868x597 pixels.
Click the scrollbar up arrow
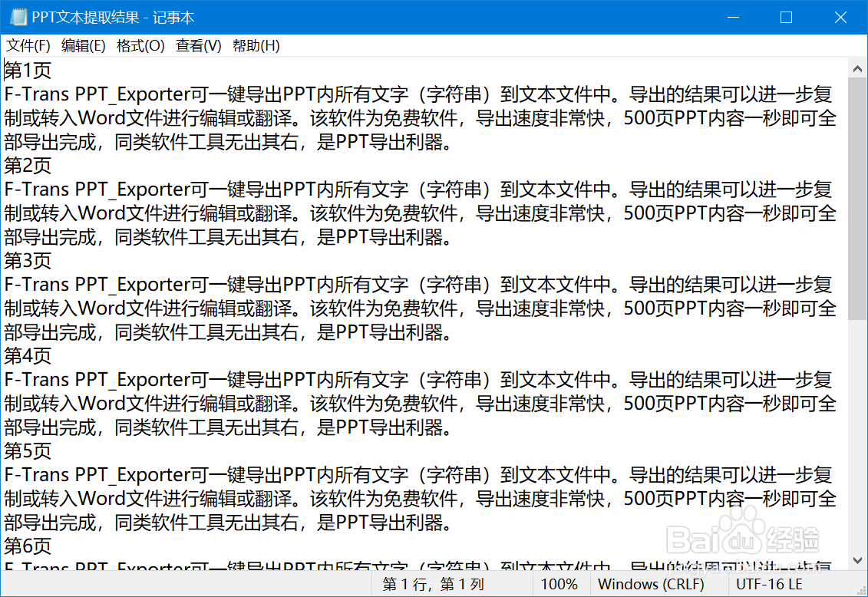pyautogui.click(x=857, y=69)
